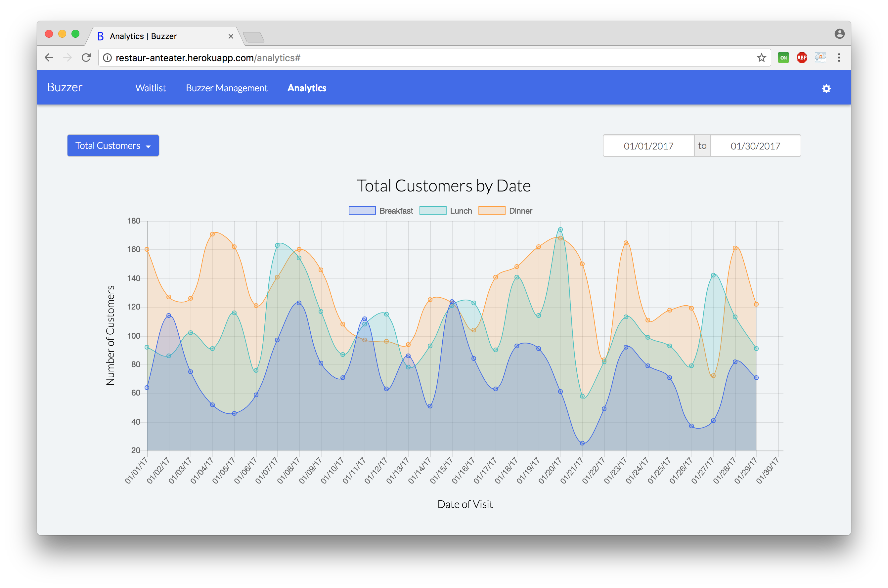
Task: Click the browser forward arrow
Action: point(67,58)
